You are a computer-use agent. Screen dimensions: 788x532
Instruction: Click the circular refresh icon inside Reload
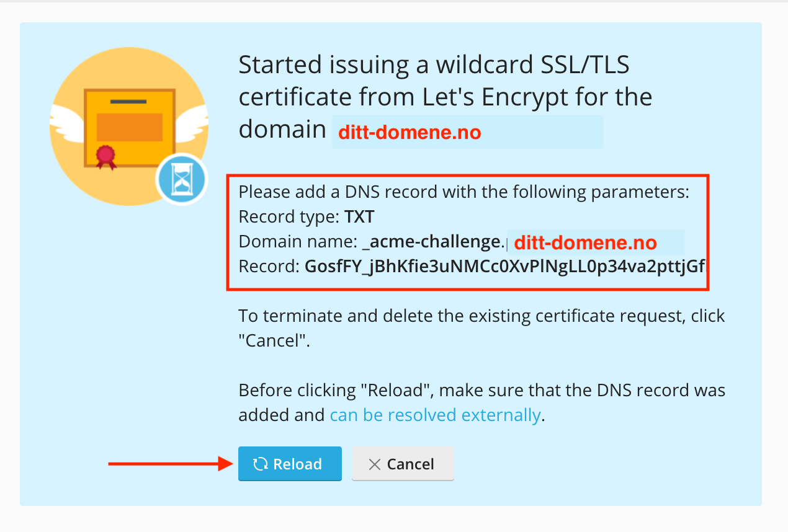261,464
